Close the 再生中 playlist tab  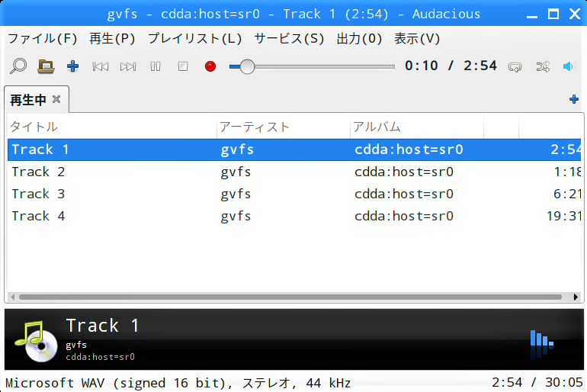pos(56,100)
